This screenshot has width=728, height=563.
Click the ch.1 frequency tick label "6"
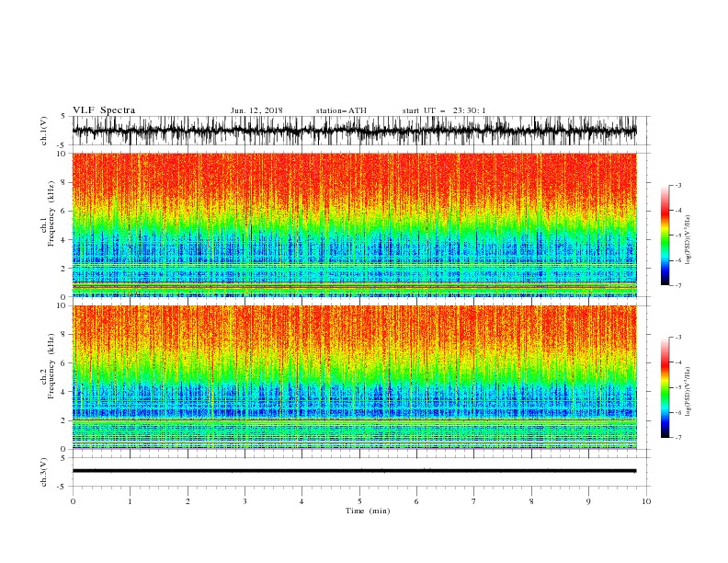point(64,211)
